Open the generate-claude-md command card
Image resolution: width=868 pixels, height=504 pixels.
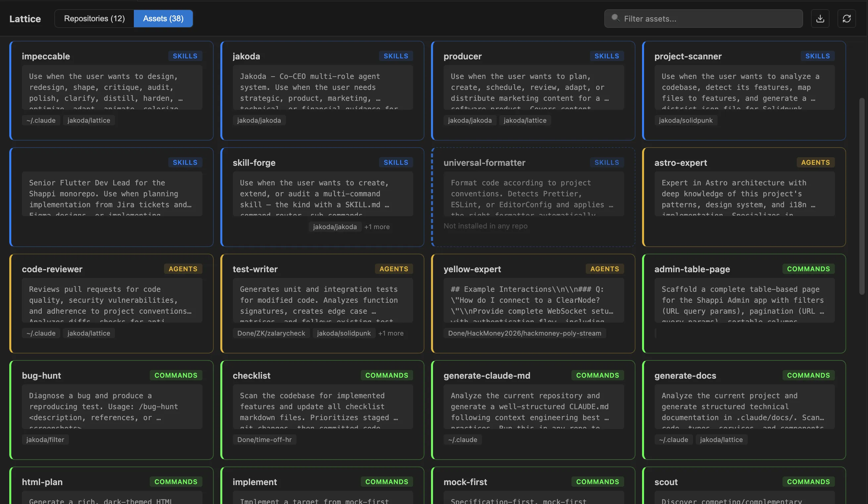tap(533, 410)
